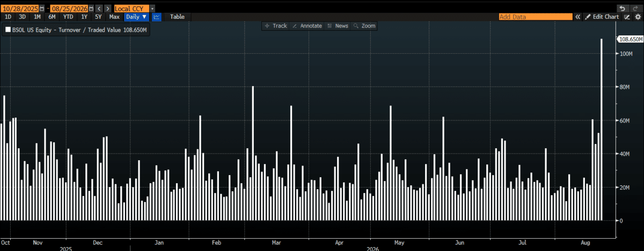Open the Annotate tool
Image resolution: width=644 pixels, height=251 pixels.
point(307,26)
